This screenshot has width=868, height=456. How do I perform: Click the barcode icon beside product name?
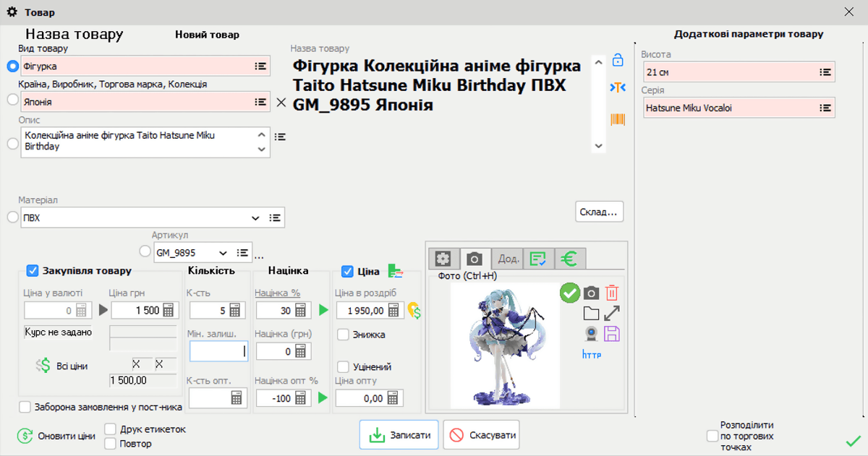tap(618, 119)
